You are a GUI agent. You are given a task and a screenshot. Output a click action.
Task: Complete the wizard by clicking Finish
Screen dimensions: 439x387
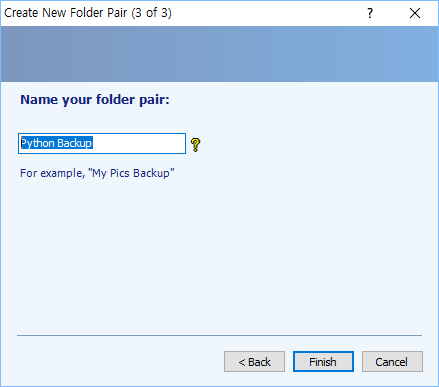coord(323,362)
